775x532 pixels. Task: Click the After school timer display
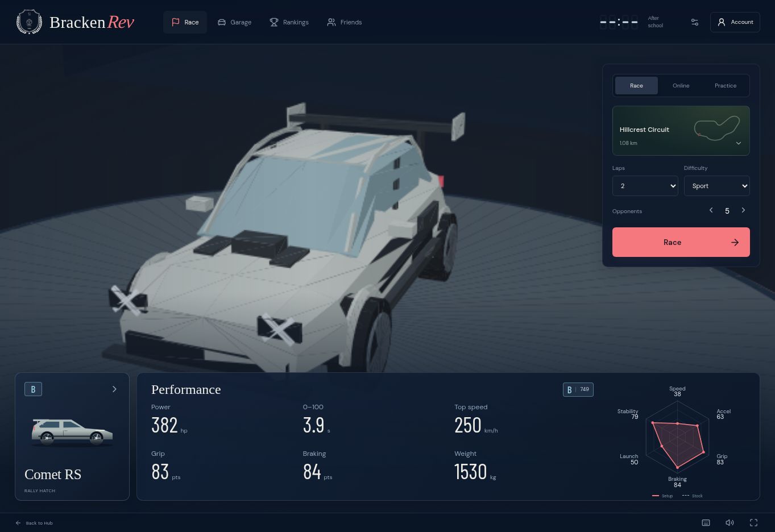point(631,22)
